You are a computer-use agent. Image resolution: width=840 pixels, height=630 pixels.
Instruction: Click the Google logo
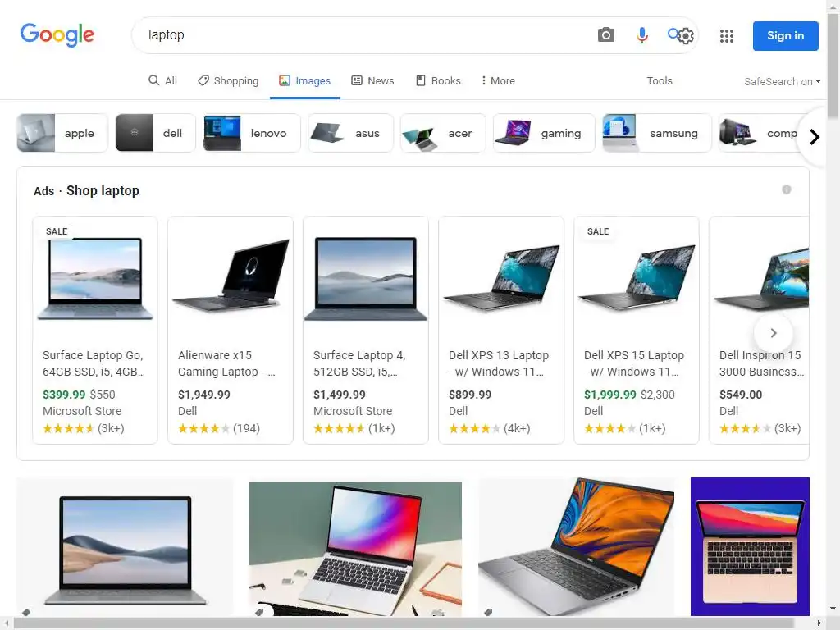(57, 34)
